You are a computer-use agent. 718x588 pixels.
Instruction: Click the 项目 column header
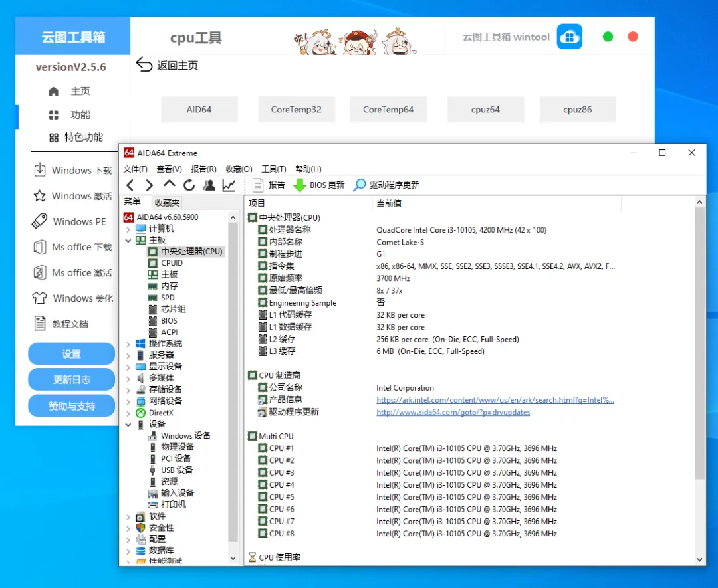coord(308,203)
